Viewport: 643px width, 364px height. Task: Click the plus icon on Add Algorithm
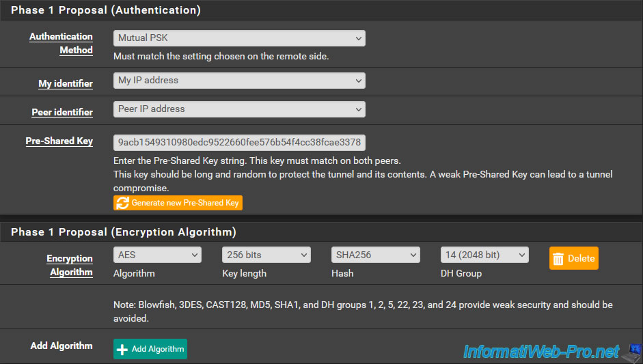coord(122,349)
